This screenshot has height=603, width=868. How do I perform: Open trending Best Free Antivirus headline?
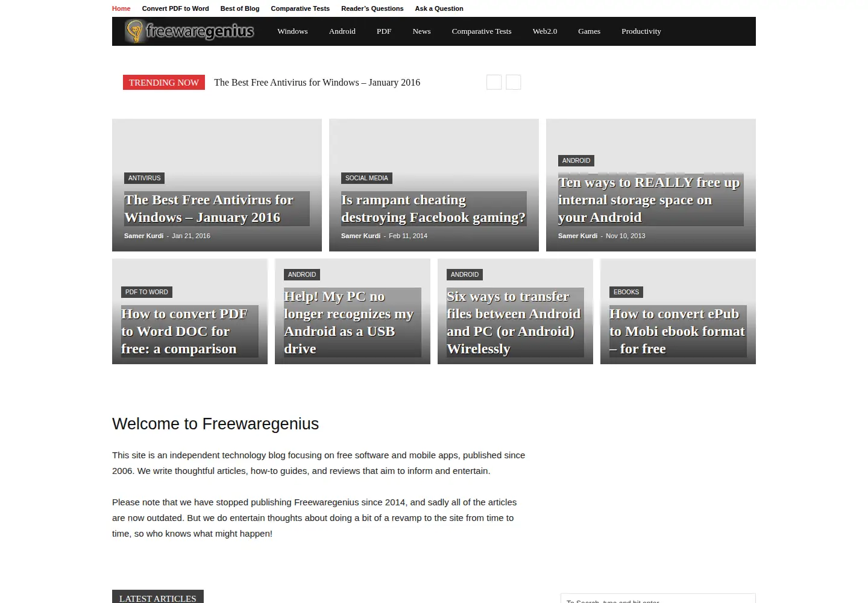coord(317,83)
